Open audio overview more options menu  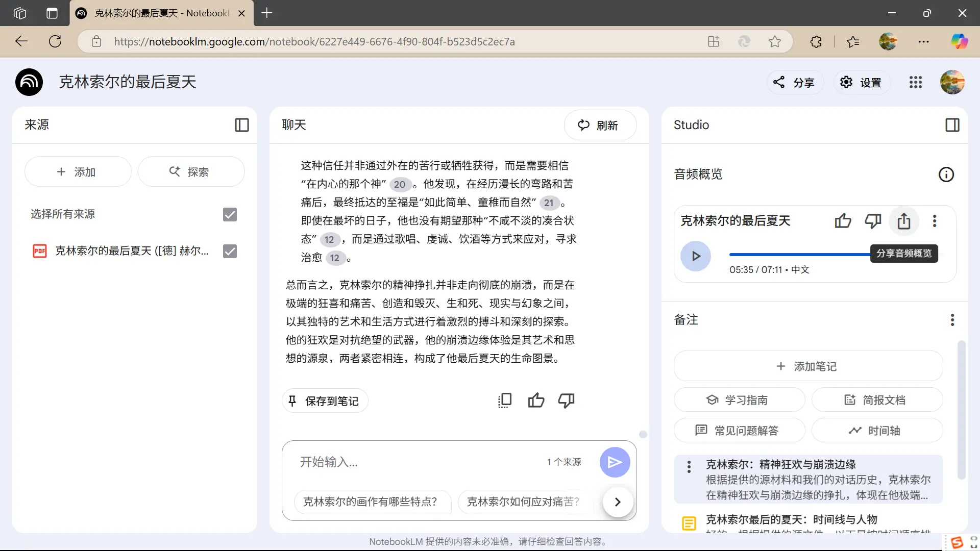point(935,221)
